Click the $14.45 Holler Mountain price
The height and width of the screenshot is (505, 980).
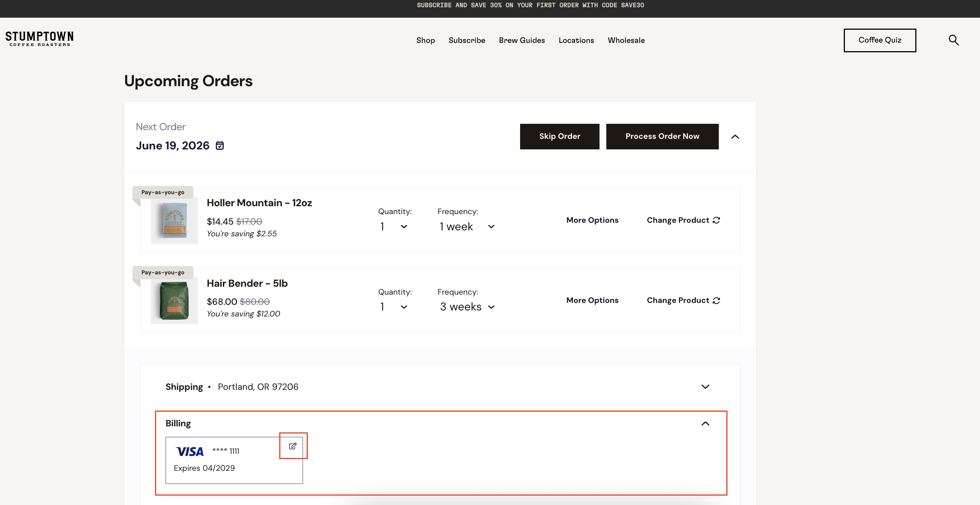[220, 221]
